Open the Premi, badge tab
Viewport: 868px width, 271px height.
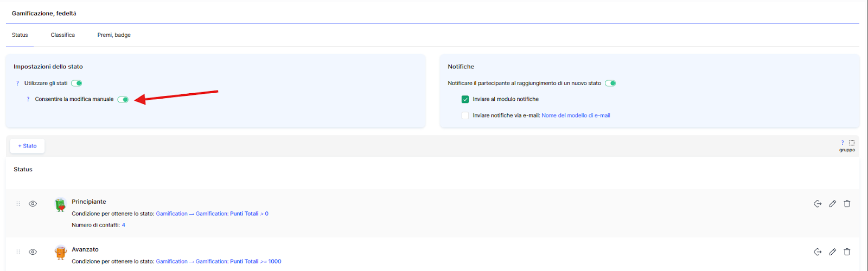click(114, 35)
